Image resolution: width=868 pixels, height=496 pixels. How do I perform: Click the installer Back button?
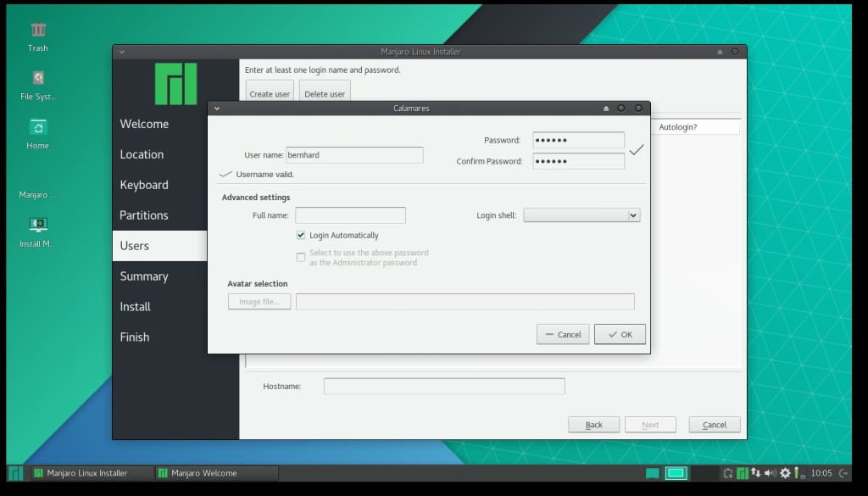(x=594, y=425)
